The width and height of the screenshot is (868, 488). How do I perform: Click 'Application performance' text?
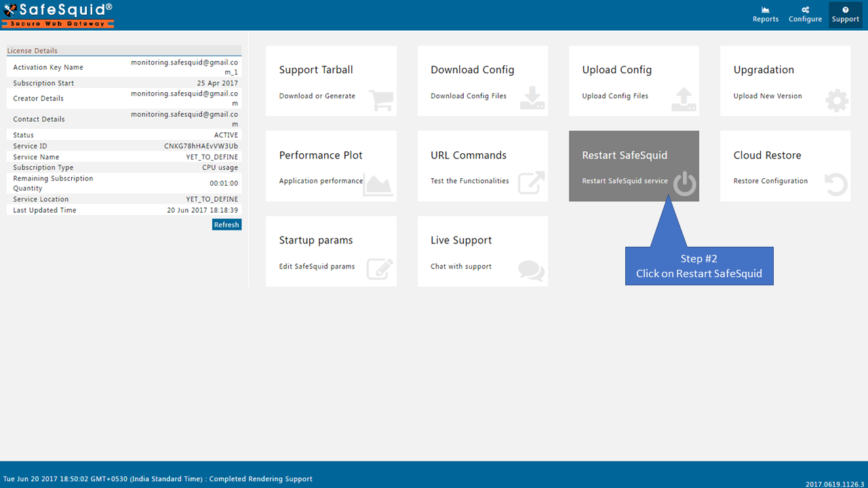(321, 181)
